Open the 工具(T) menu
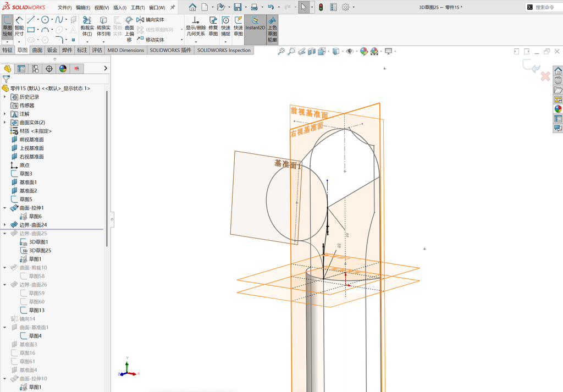The width and height of the screenshot is (563, 392). [x=137, y=8]
